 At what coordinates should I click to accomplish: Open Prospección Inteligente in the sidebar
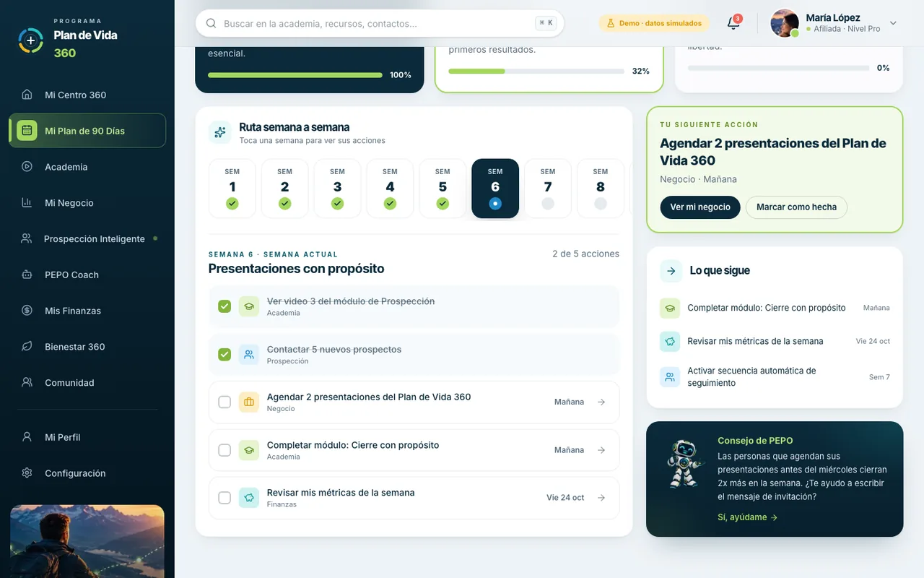tap(87, 238)
